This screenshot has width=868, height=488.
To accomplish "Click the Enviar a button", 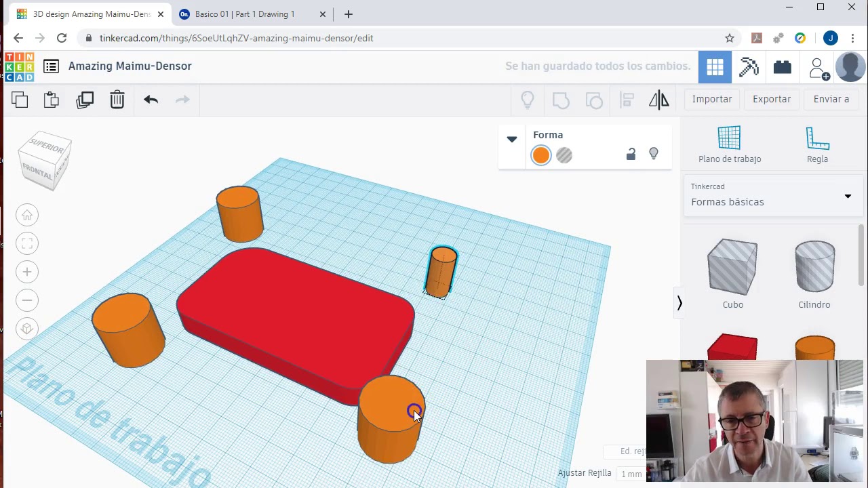I will [x=831, y=99].
